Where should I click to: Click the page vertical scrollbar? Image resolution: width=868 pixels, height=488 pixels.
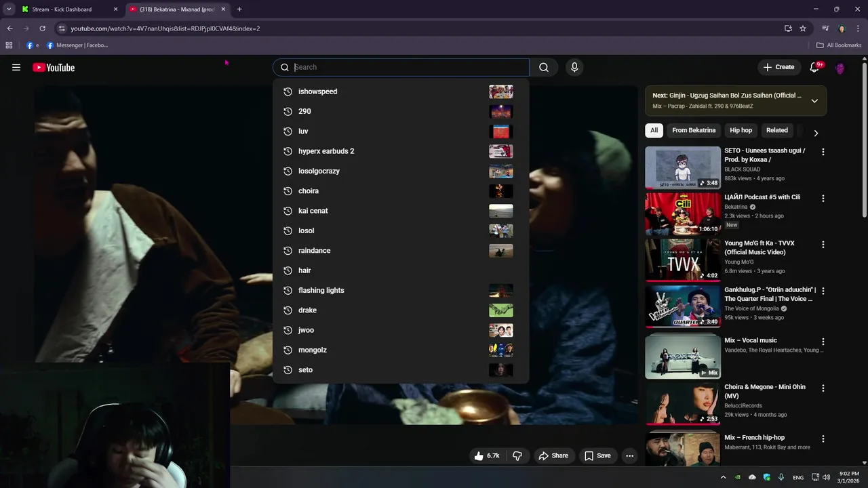pyautogui.click(x=864, y=140)
